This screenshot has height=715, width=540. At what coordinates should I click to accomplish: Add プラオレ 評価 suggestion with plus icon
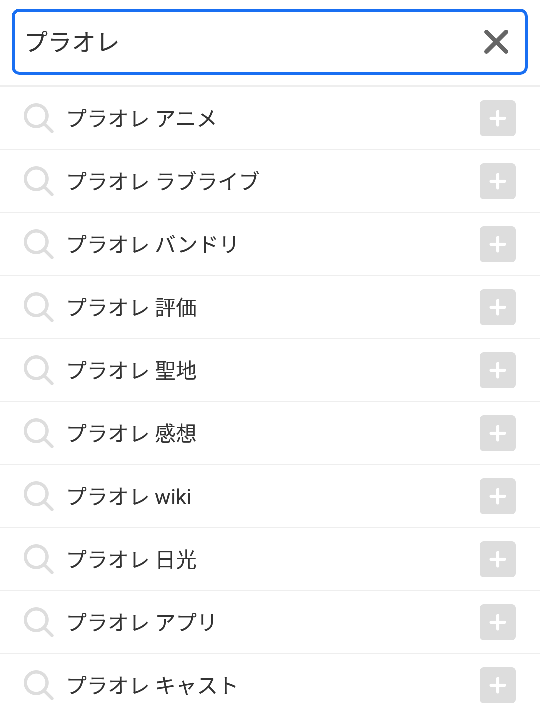pyautogui.click(x=498, y=307)
